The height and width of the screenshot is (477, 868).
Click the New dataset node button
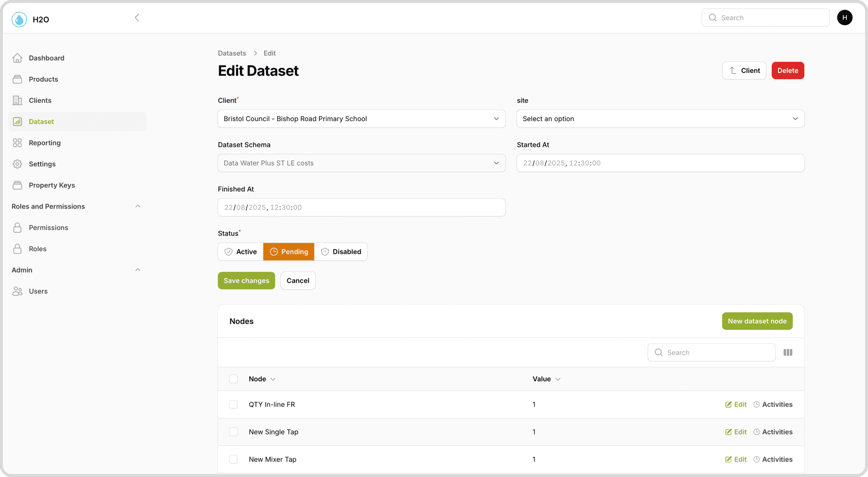[x=757, y=321]
